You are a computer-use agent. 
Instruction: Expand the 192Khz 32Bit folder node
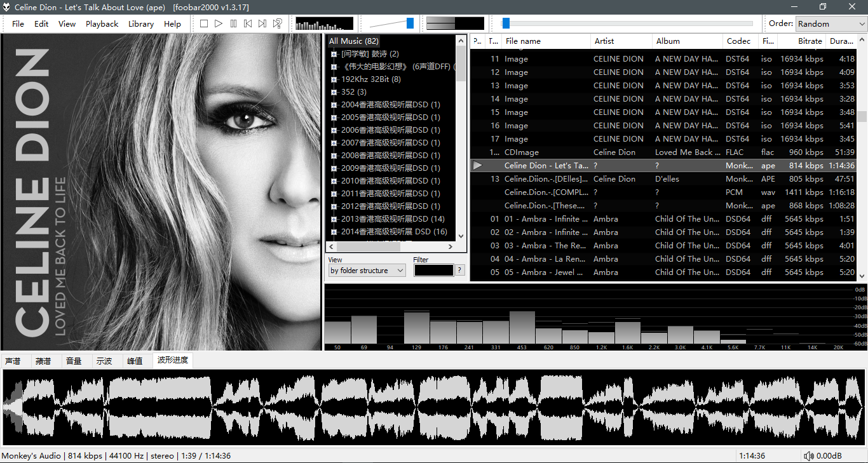[x=334, y=79]
